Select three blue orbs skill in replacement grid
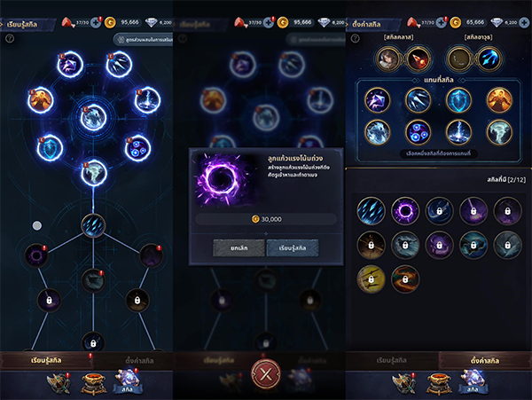This screenshot has width=532, height=400. 418,132
